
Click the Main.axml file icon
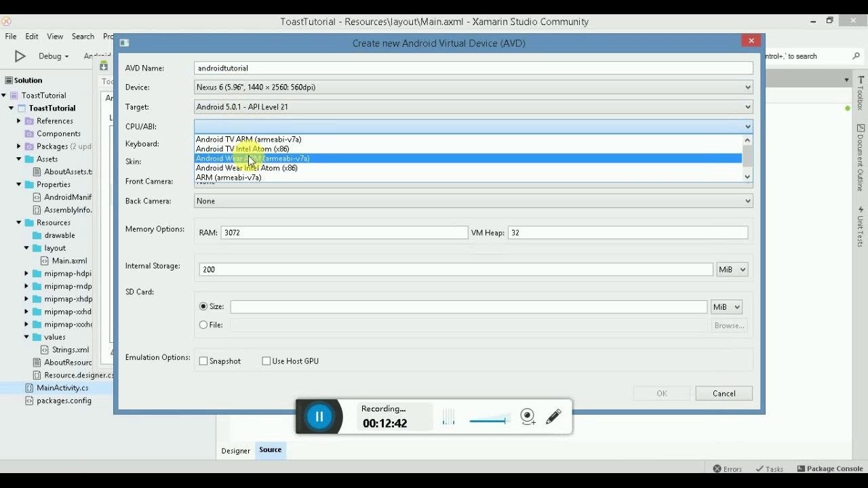pyautogui.click(x=45, y=261)
